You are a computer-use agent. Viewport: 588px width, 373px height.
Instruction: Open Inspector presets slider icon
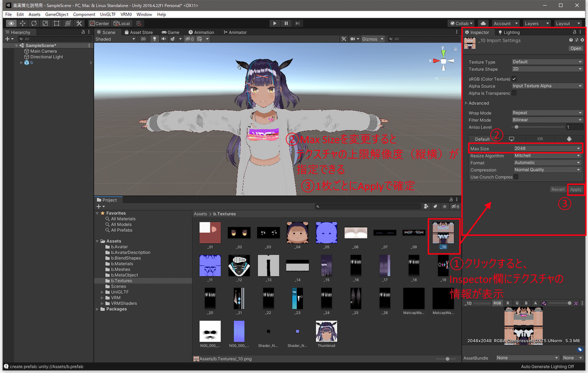pos(577,40)
